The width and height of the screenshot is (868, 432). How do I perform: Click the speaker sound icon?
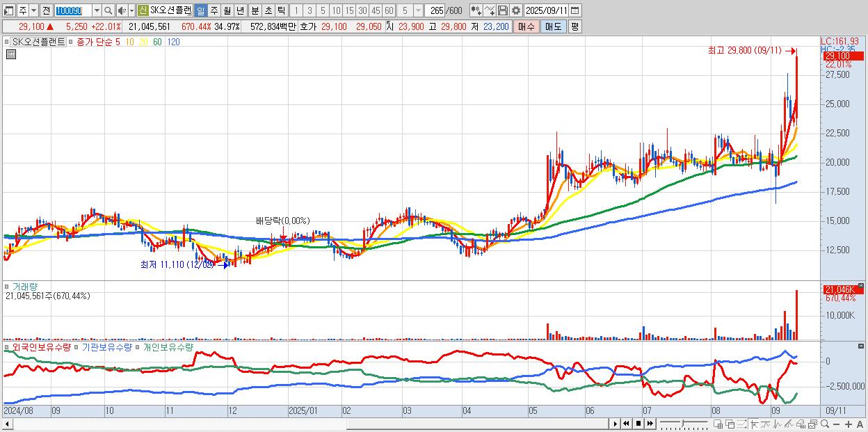coord(122,10)
